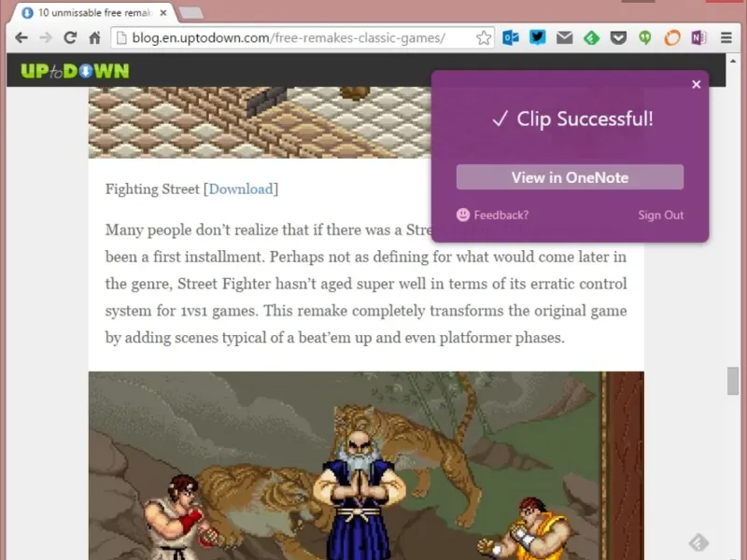The width and height of the screenshot is (747, 560).
Task: Click the mail envelope extension icon
Action: (565, 37)
